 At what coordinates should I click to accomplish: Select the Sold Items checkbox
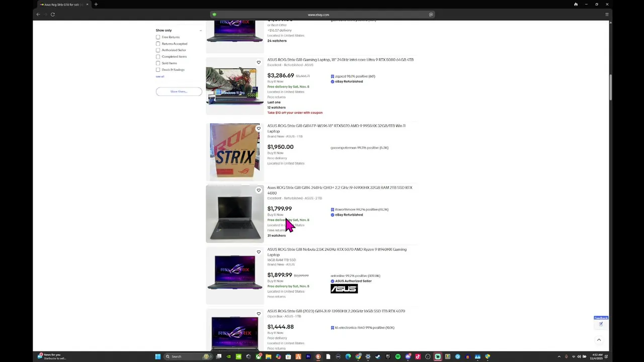(x=158, y=63)
